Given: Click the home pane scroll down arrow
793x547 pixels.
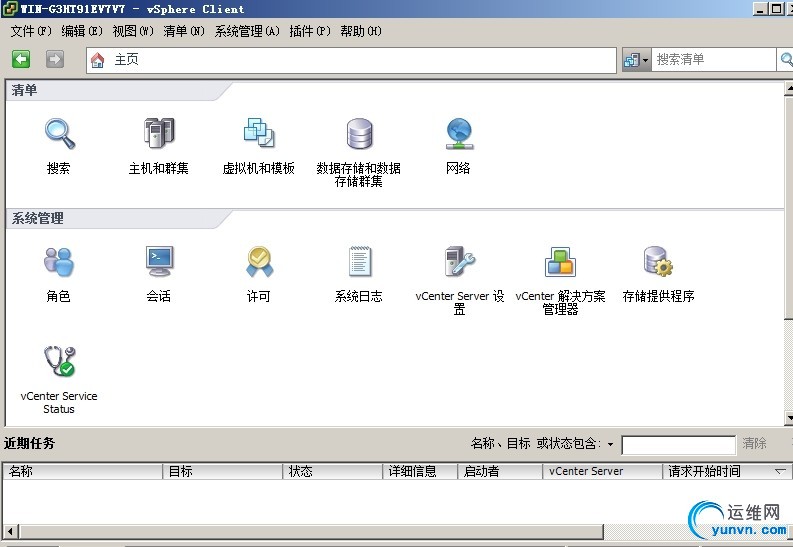Looking at the screenshot, I should click(789, 419).
